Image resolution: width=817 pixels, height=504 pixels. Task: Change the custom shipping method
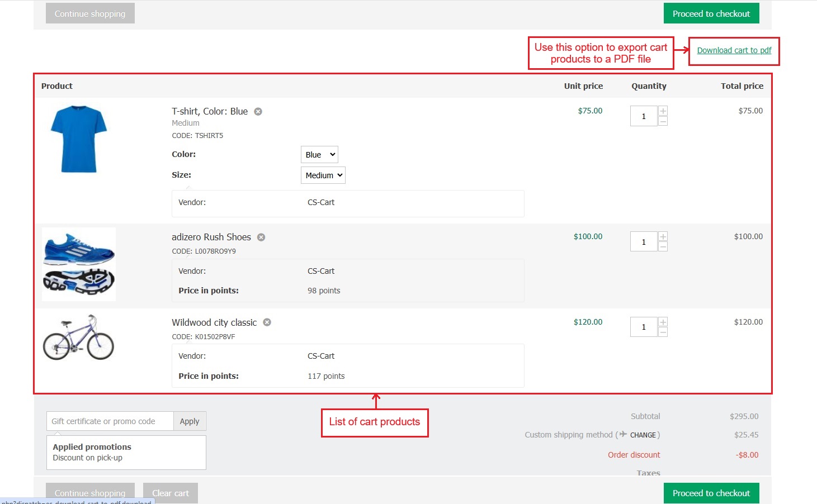point(643,435)
